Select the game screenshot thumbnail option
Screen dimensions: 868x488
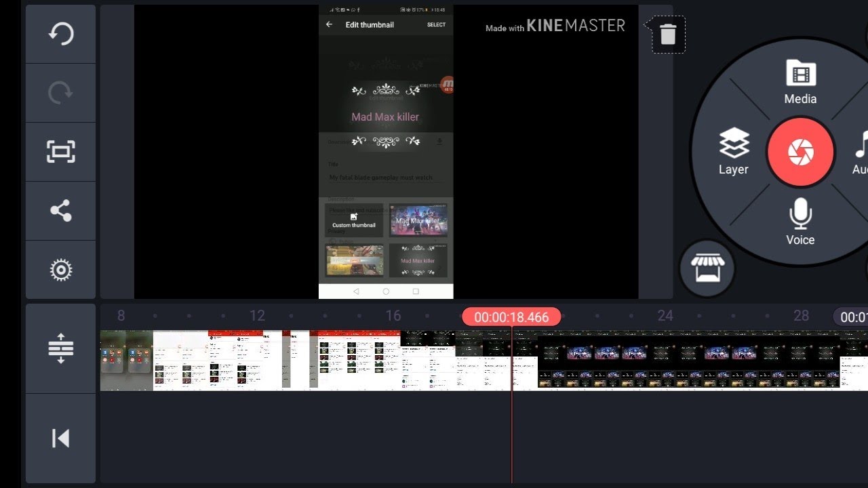click(355, 260)
